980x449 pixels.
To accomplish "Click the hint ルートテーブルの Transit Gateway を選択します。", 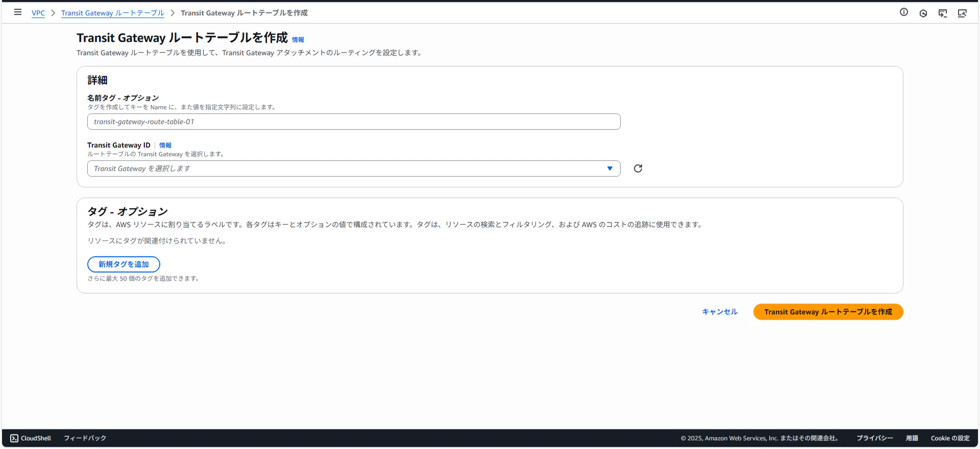I will (157, 154).
